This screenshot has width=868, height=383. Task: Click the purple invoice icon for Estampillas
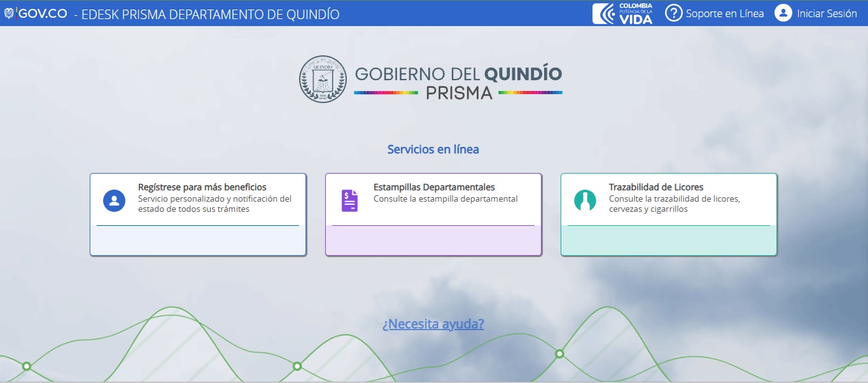[x=349, y=201]
